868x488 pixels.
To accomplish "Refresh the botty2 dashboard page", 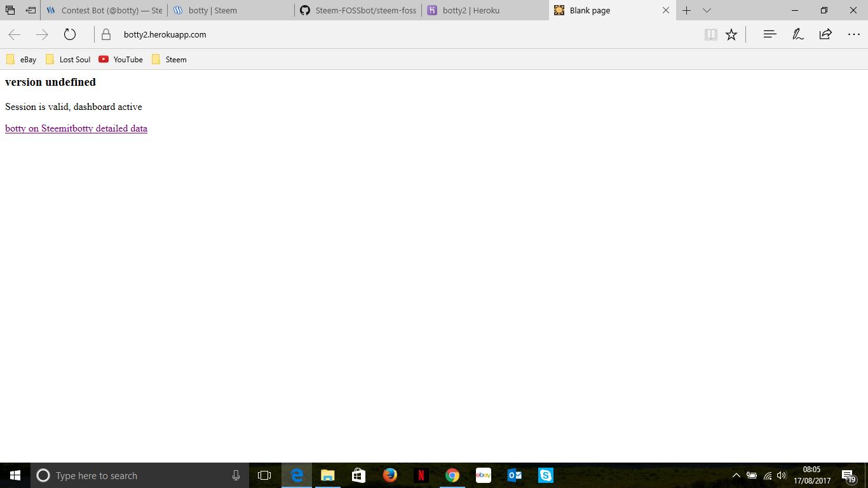I will [x=70, y=35].
